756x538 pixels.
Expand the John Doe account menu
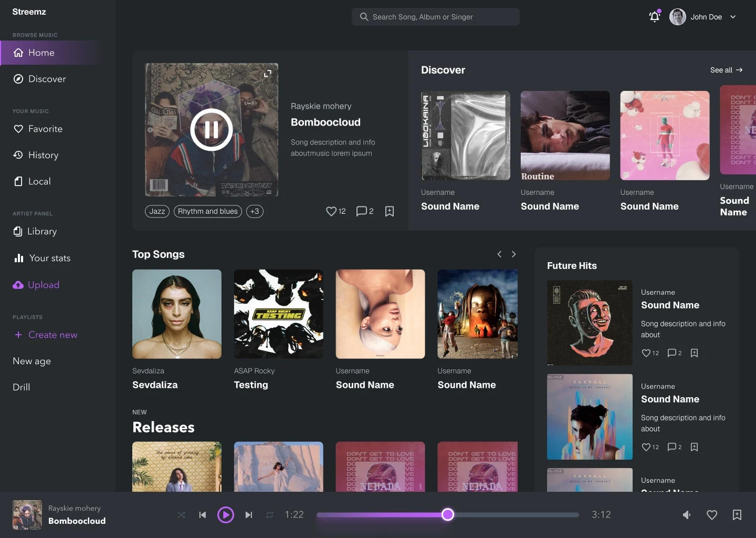733,17
